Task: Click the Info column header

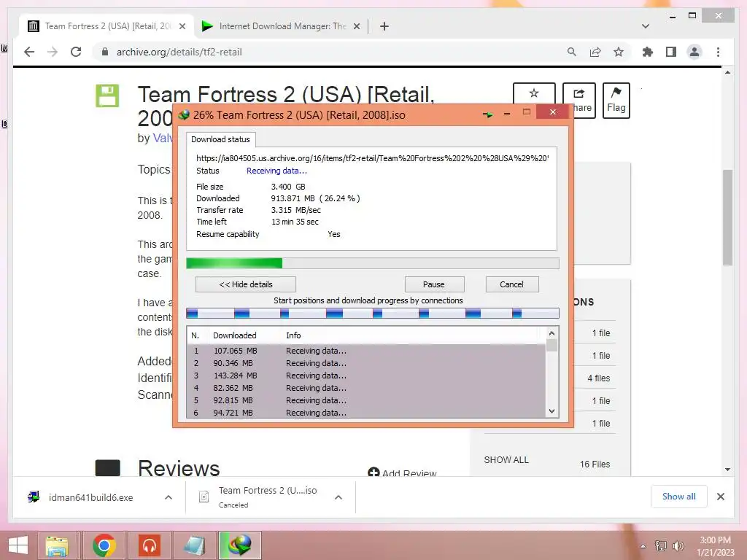Action: click(x=293, y=335)
